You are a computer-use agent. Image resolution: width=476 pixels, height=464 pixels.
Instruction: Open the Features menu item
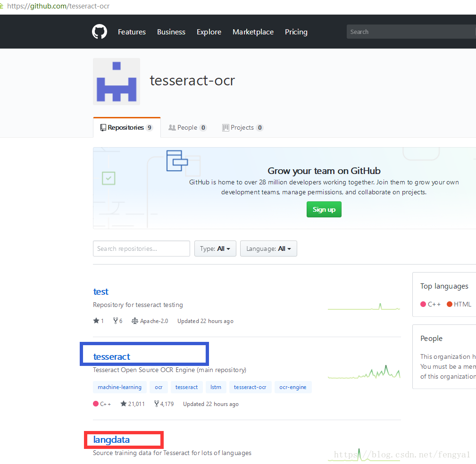132,32
